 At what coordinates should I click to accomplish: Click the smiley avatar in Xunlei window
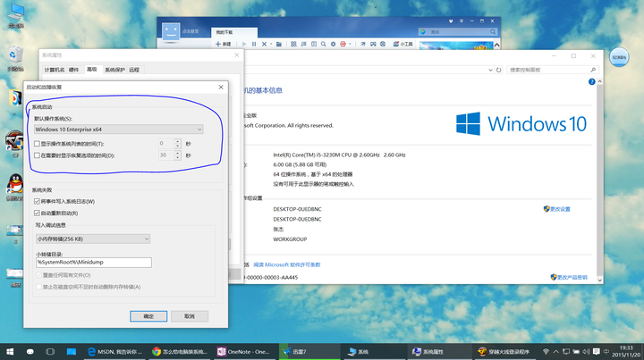point(171,31)
